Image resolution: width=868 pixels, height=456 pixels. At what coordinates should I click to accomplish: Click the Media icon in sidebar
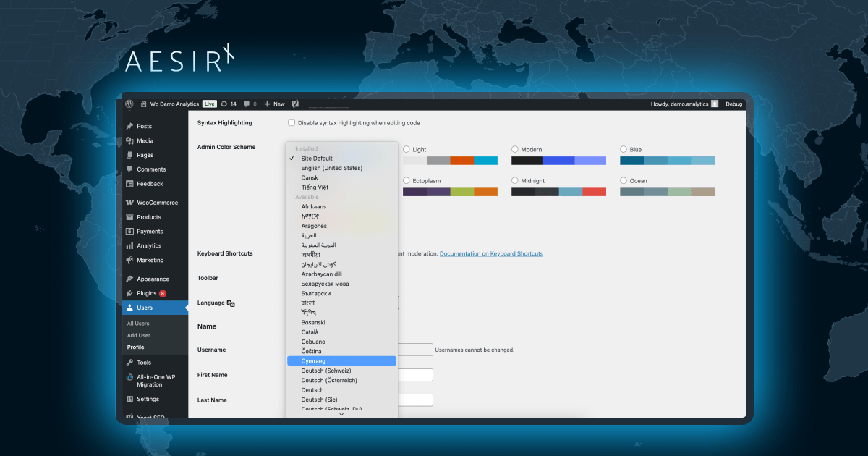point(129,140)
